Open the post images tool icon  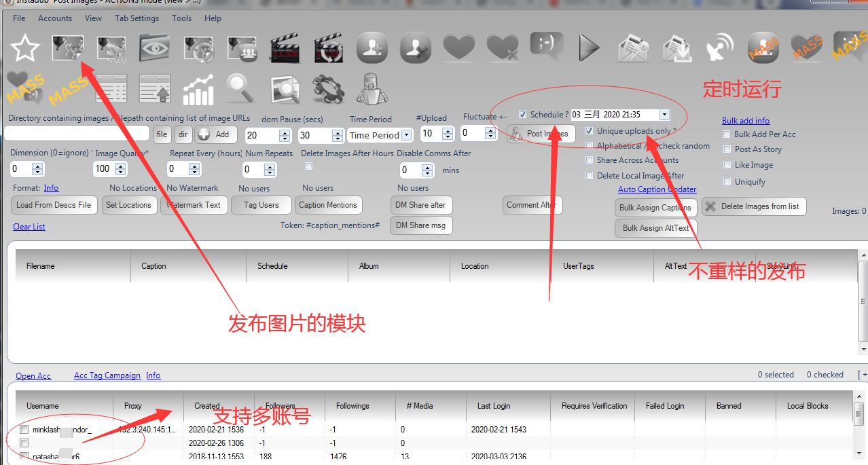point(67,47)
